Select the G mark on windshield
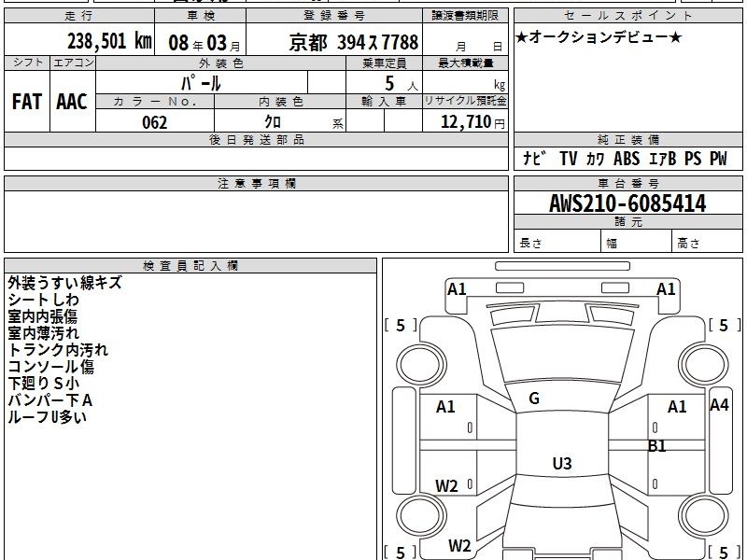 click(534, 399)
